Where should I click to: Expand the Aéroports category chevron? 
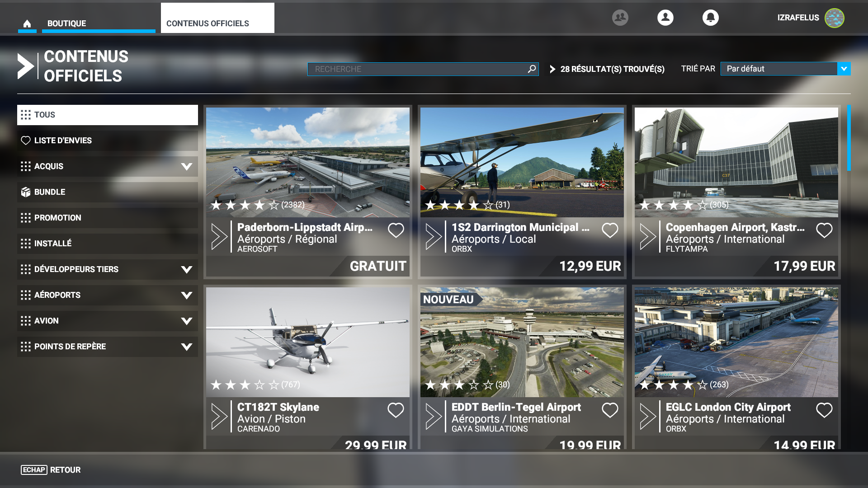pyautogui.click(x=187, y=295)
